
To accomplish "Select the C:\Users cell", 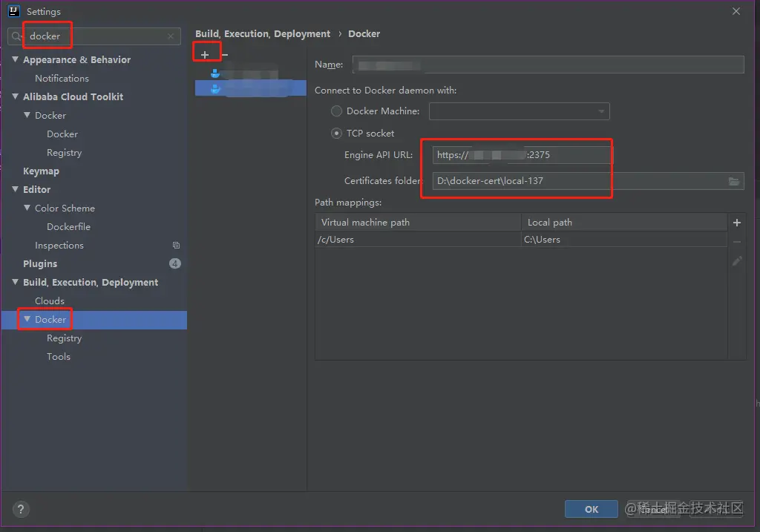I will (x=624, y=240).
